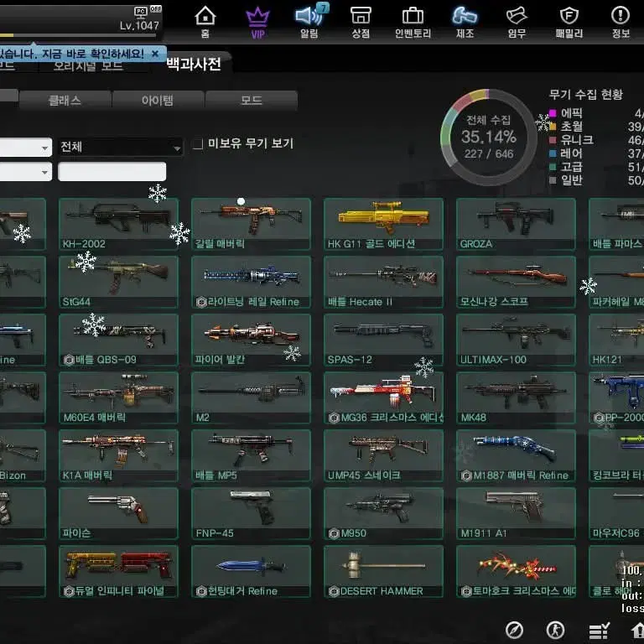Screen dimensions: 644x644
Task: Select the 토마호크 크리스마스 card
Action: (516, 571)
